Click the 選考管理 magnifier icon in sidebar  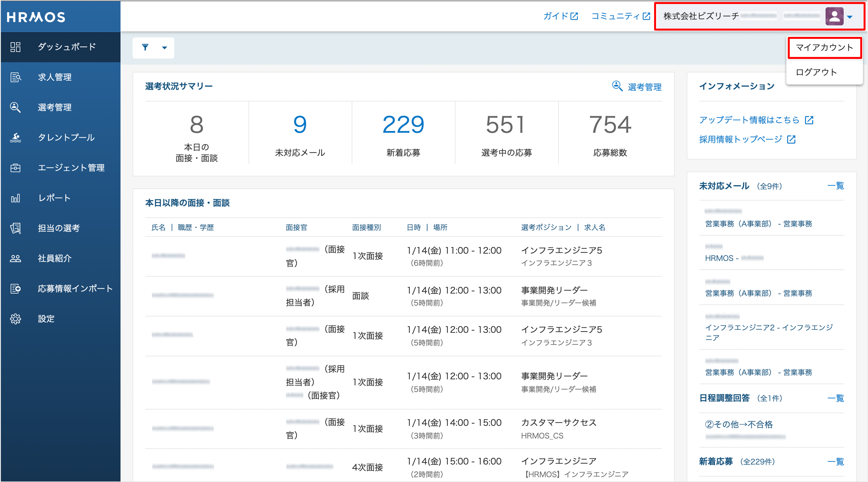tap(16, 107)
